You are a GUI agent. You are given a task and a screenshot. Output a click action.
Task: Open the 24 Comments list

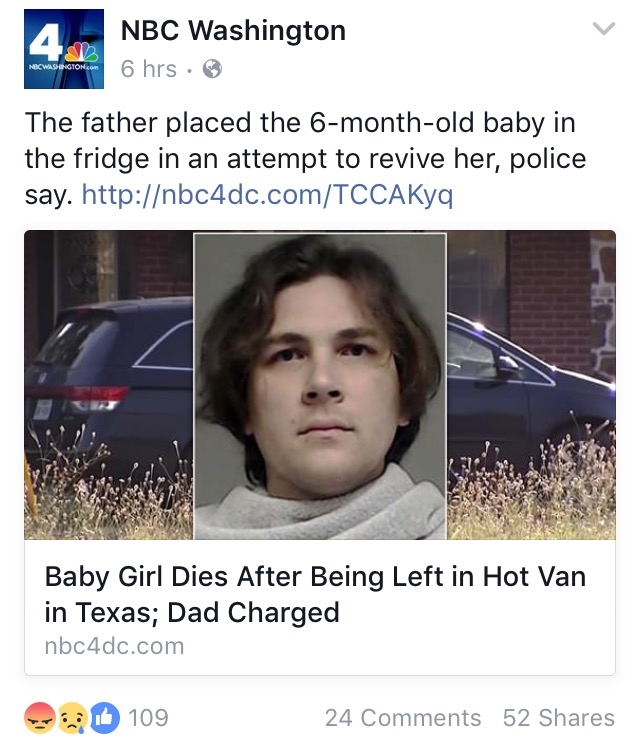[403, 718]
